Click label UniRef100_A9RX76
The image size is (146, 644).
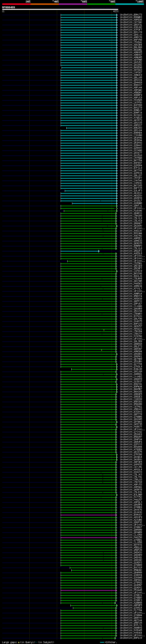[131, 37]
